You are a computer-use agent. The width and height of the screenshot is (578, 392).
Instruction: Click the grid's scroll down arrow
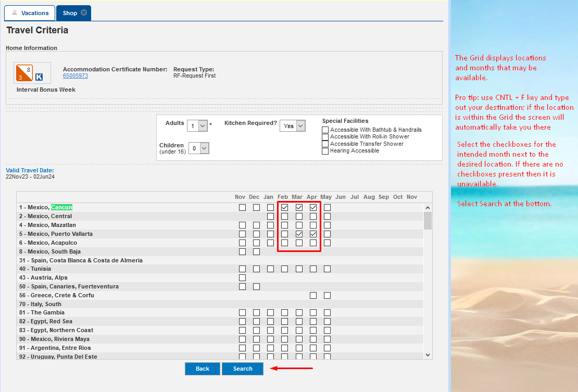click(x=428, y=355)
